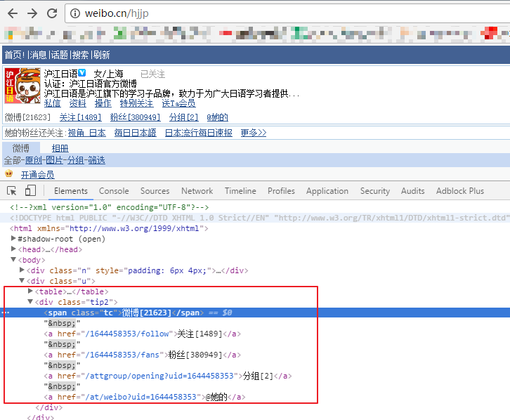The image size is (510, 420).
Task: Open 话题 in the nav bar
Action: point(60,55)
